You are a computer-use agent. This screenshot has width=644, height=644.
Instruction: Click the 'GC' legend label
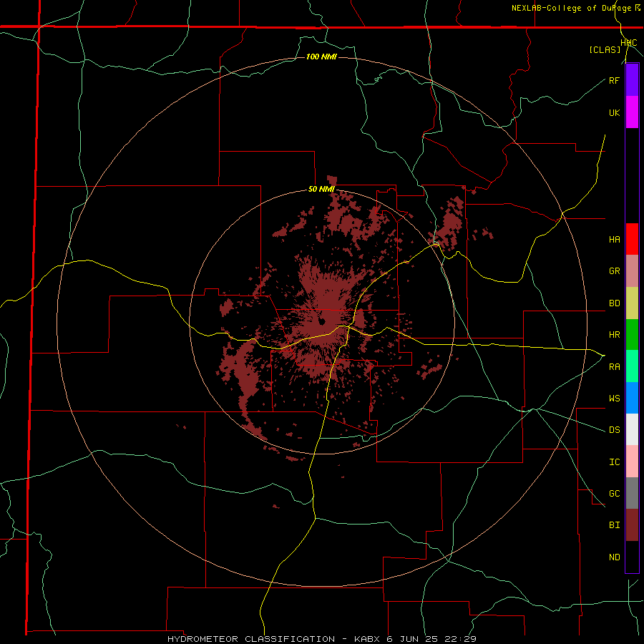[x=614, y=494]
